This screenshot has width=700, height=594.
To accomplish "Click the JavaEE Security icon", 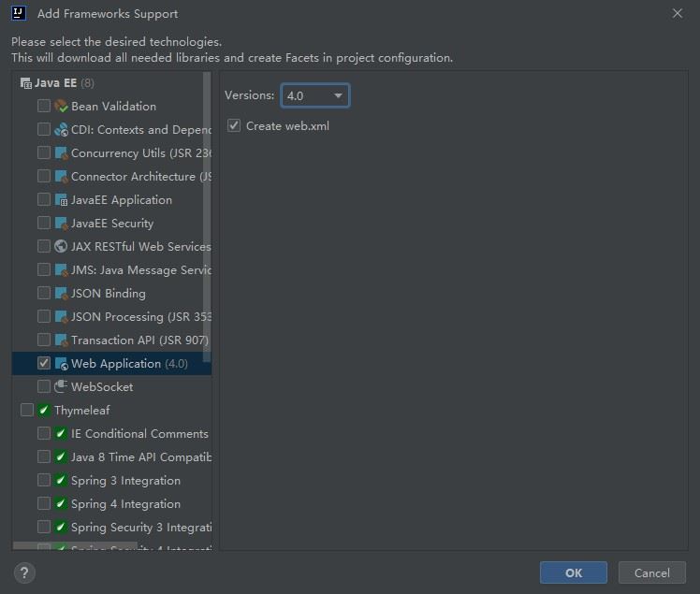I will point(61,224).
